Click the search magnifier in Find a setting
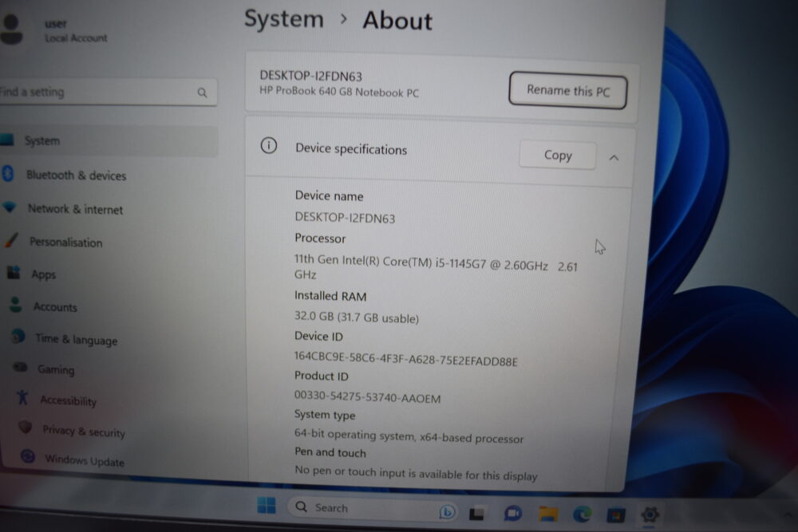798x532 pixels. [x=202, y=93]
